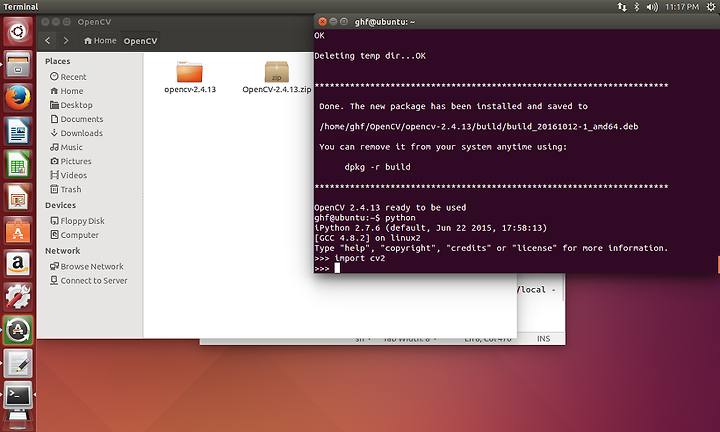Image resolution: width=720 pixels, height=432 pixels.
Task: Click Home breadcrumb in Files path bar
Action: (100, 40)
